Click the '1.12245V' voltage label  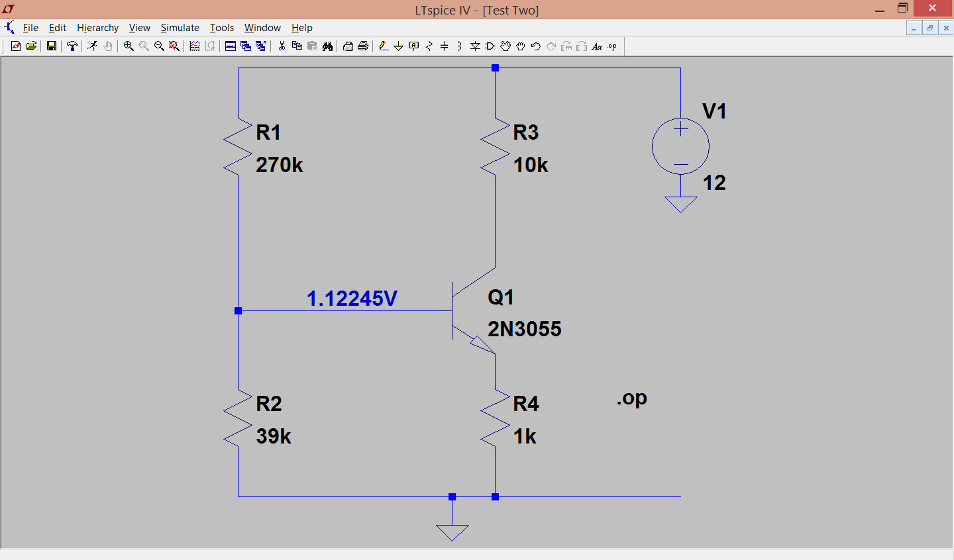[x=352, y=299]
